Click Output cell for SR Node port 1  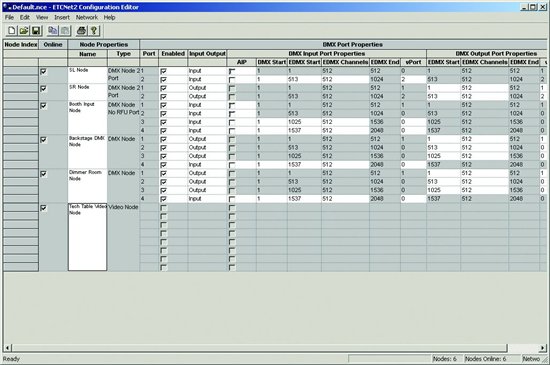pos(207,88)
